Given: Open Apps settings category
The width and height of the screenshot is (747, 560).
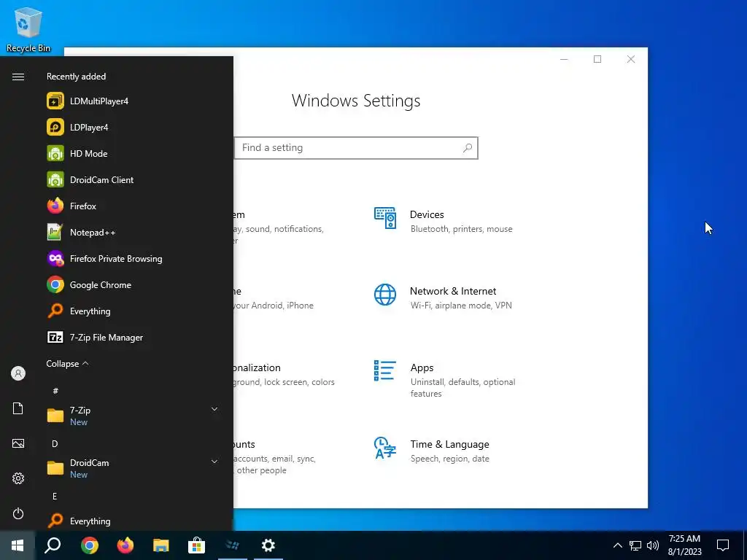Looking at the screenshot, I should (444, 379).
